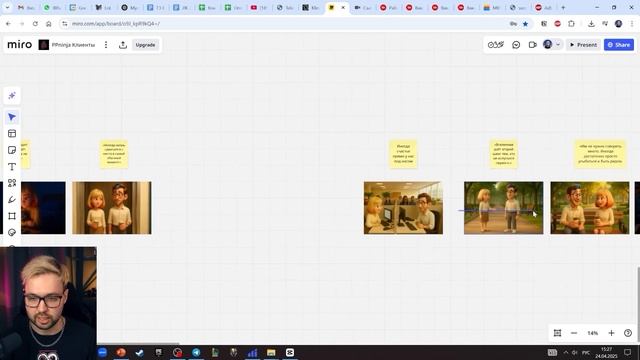Select the dark night scene image
The image size is (640, 360).
43,208
